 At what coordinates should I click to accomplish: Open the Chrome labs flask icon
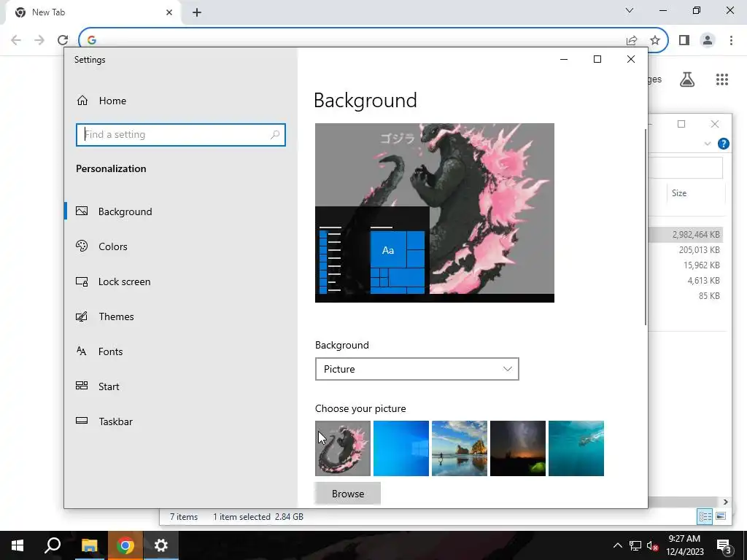(687, 79)
